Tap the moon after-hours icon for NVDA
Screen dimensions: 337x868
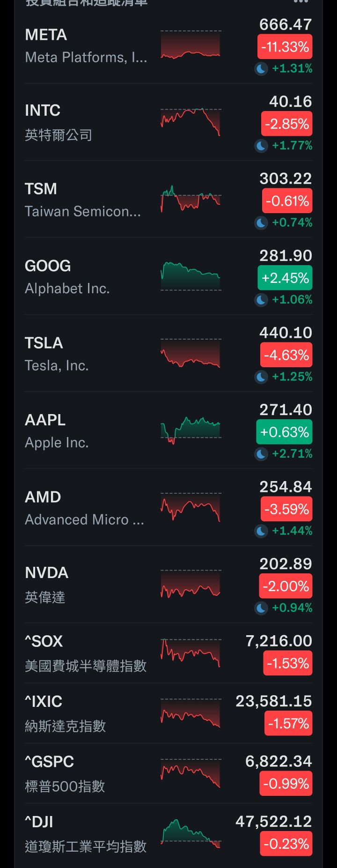coord(261,608)
